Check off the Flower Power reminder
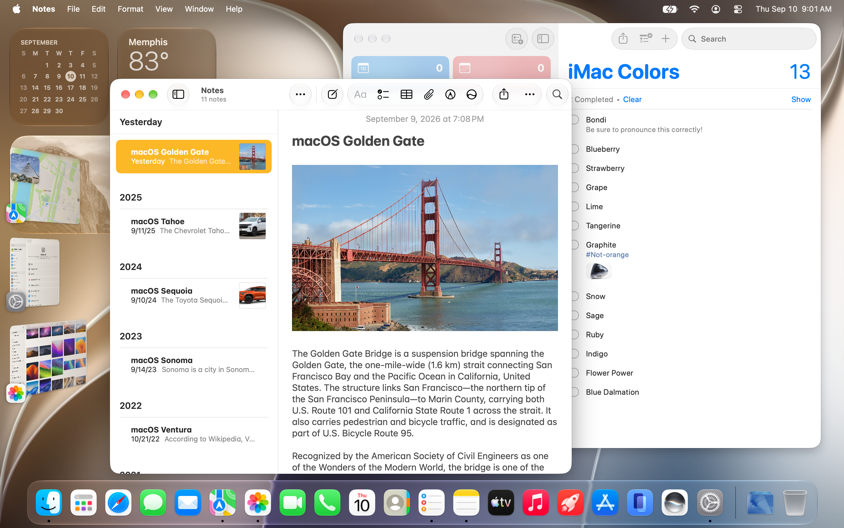Viewport: 844px width, 528px height. (575, 373)
